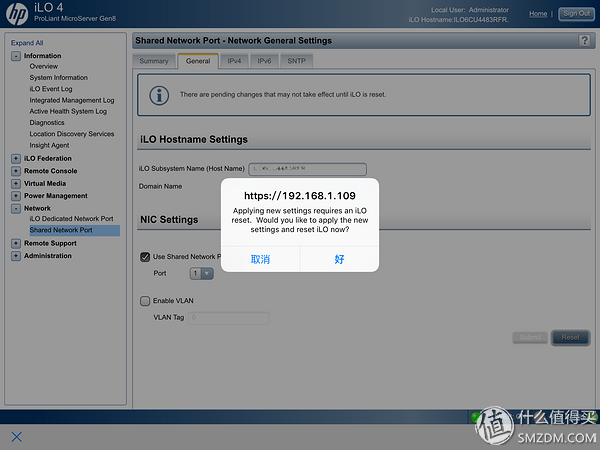Expand the Remote Console node
This screenshot has height=450, width=600.
[x=16, y=171]
